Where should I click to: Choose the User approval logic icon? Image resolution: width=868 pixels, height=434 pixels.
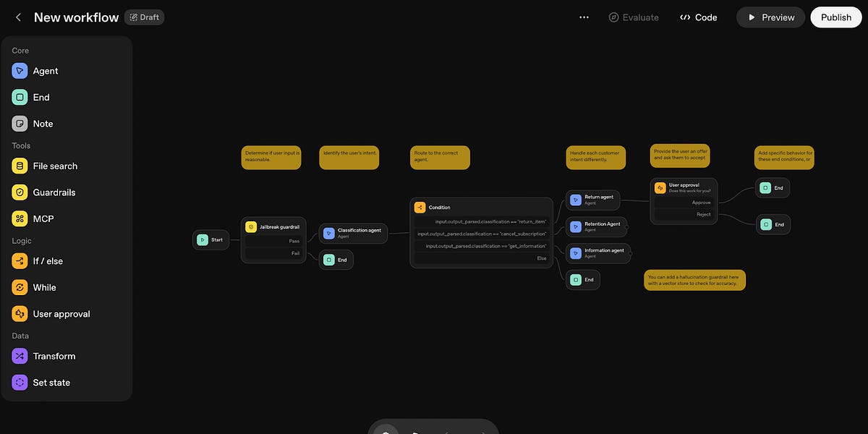pos(20,314)
